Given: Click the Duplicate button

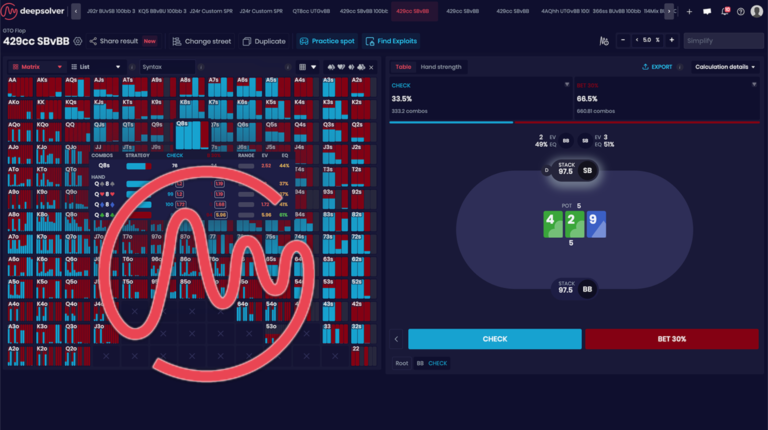Looking at the screenshot, I should coord(264,41).
